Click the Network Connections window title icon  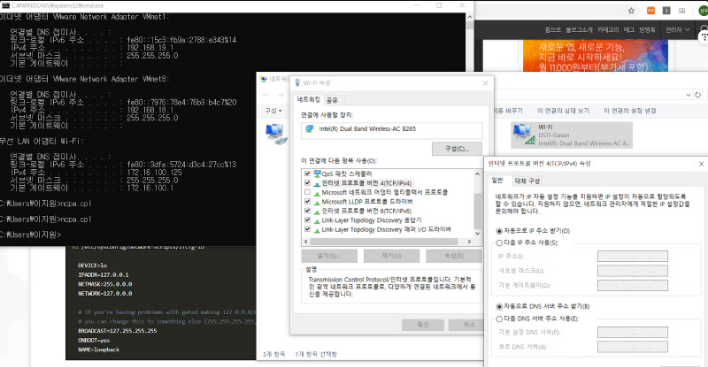click(x=264, y=79)
